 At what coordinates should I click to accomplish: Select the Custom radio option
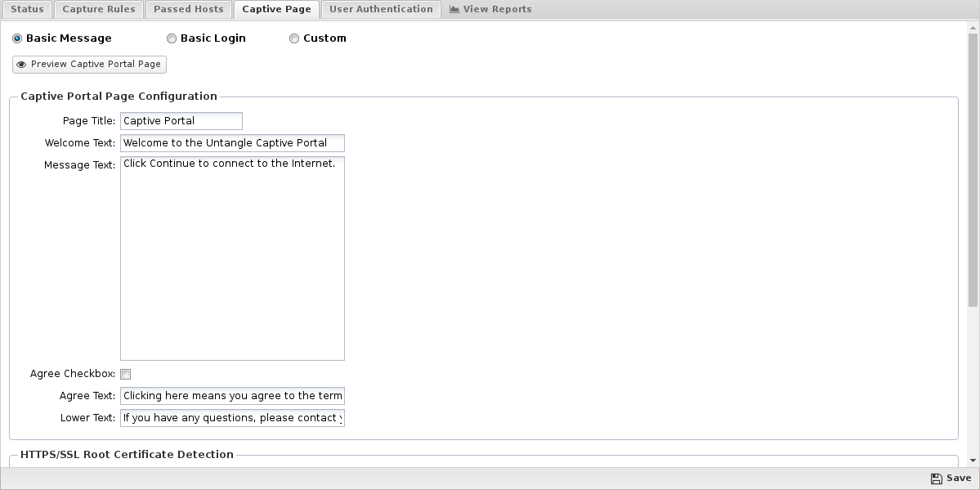(x=293, y=38)
